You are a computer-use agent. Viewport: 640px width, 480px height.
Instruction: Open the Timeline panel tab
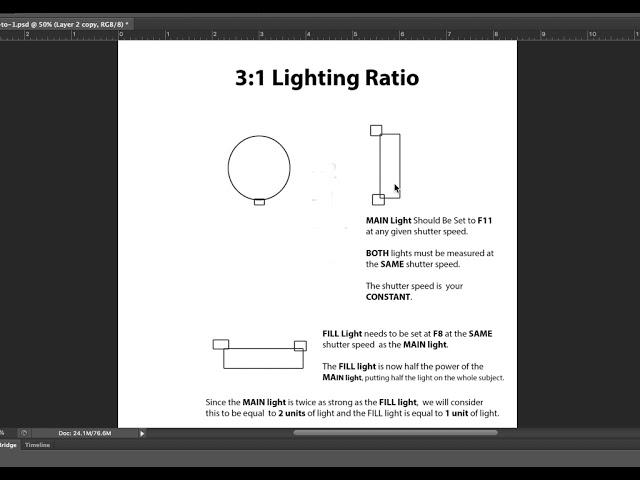[38, 445]
